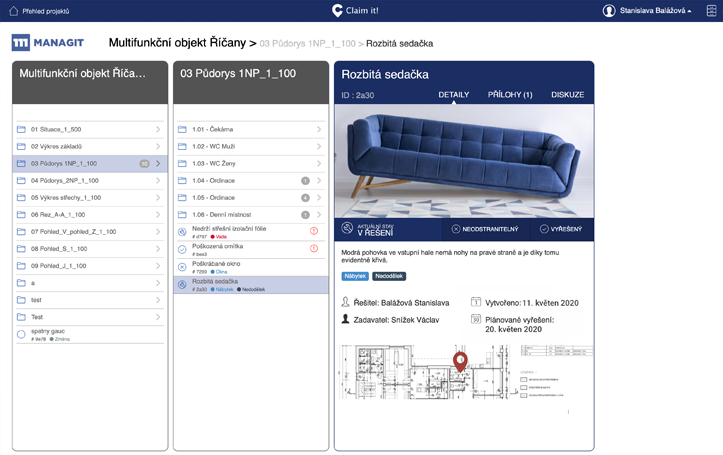Expand 04 Půdorys_2NP_1_100 using its chevron
Image resolution: width=723 pixels, height=455 pixels.
click(158, 180)
